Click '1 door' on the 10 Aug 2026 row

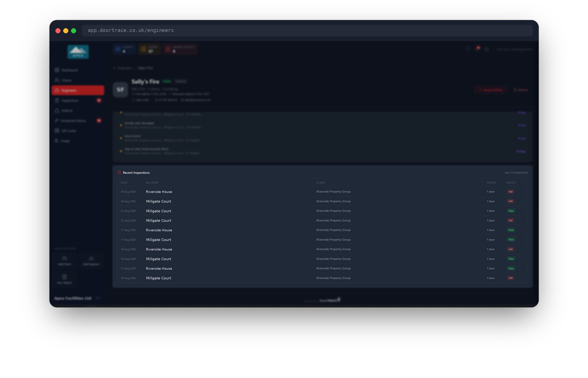[490, 278]
